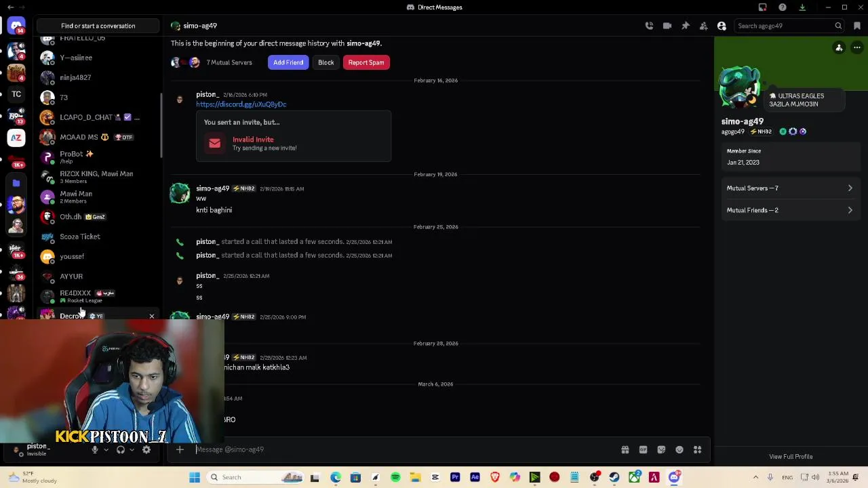The height and width of the screenshot is (488, 868).
Task: Start a video call
Action: (x=667, y=26)
